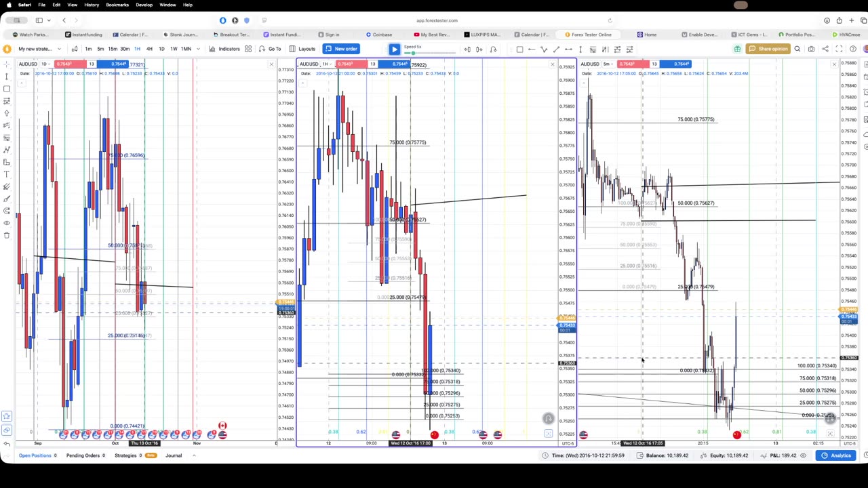Toggle P&L visibility eye icon
868x488 pixels.
[804, 455]
